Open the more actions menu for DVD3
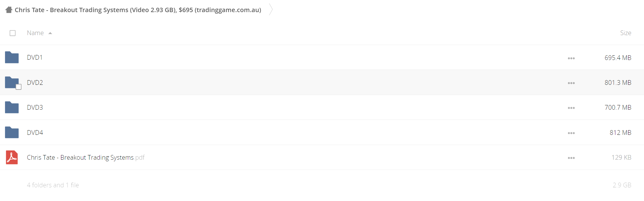Viewport: 644px width, 201px height. tap(571, 108)
